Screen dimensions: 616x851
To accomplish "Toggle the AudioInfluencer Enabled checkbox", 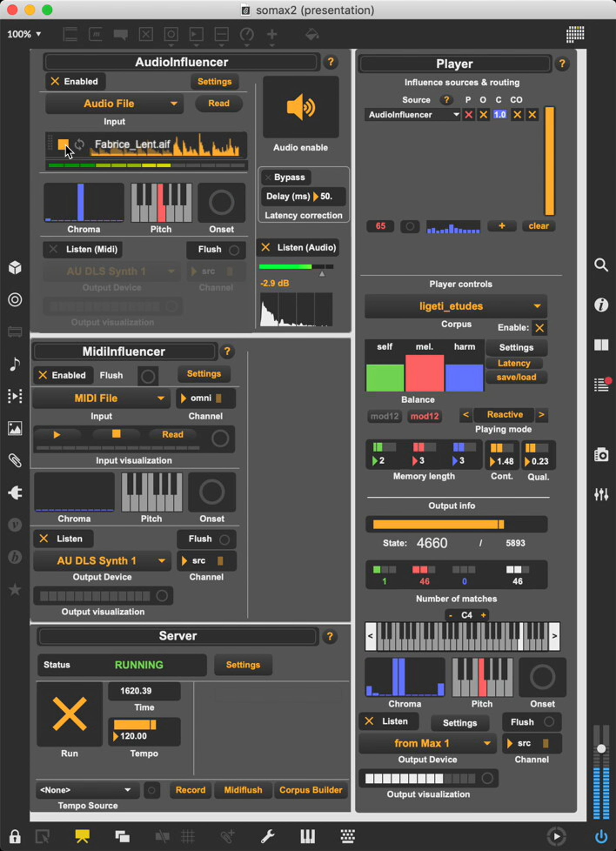I will coord(55,81).
